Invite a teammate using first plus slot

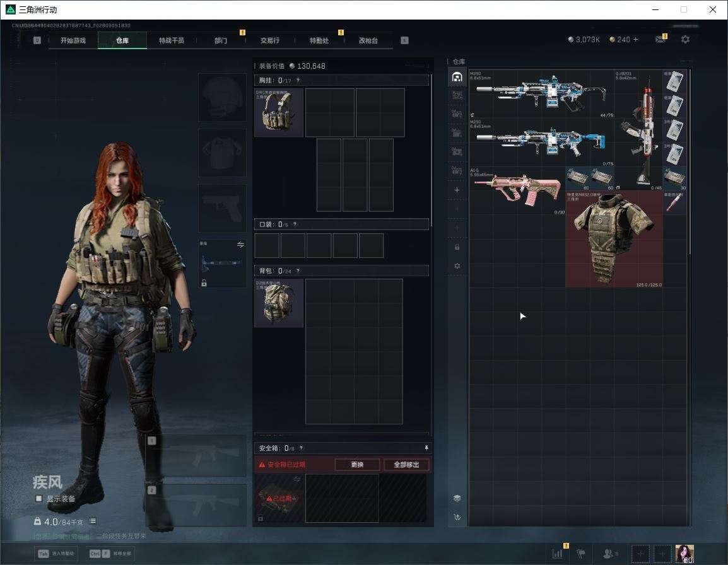(x=640, y=554)
